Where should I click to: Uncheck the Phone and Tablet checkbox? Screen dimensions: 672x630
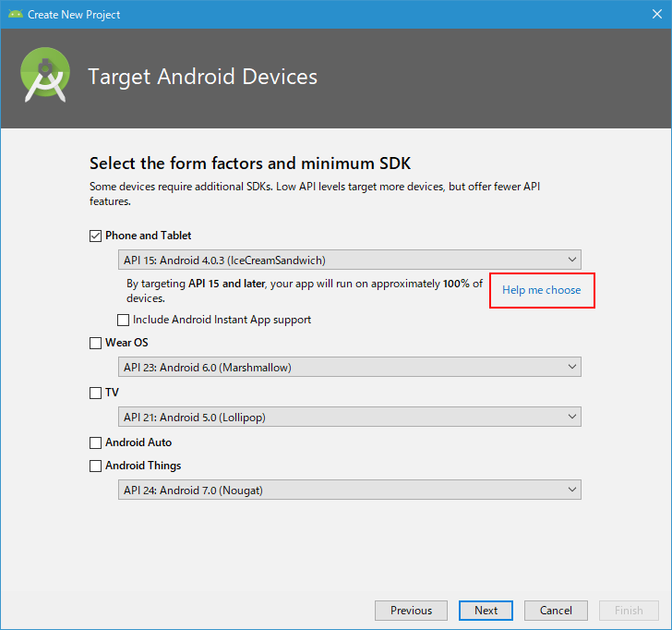[x=95, y=236]
